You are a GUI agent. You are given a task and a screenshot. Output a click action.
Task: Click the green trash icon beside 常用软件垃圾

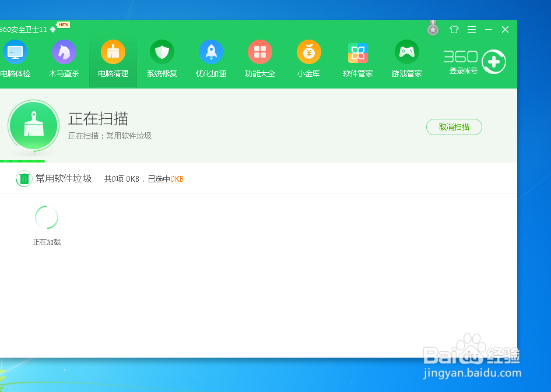(x=24, y=179)
